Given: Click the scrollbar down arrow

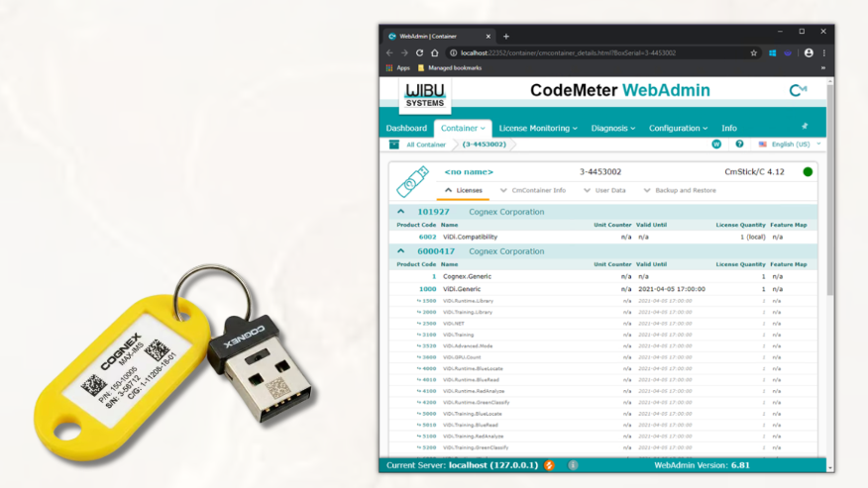Looking at the screenshot, I should 829,468.
